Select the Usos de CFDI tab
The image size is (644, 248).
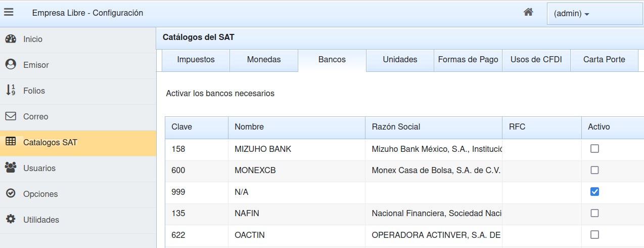pos(536,60)
